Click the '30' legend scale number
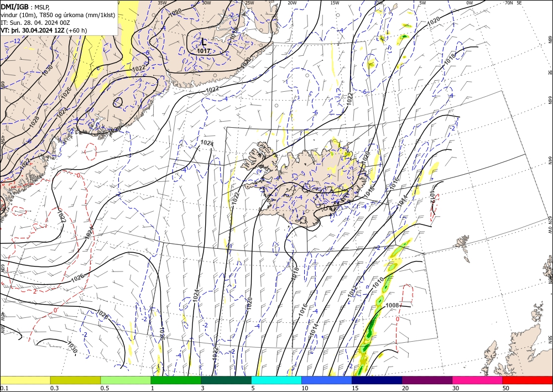This screenshot has height=392, width=553. [x=456, y=388]
